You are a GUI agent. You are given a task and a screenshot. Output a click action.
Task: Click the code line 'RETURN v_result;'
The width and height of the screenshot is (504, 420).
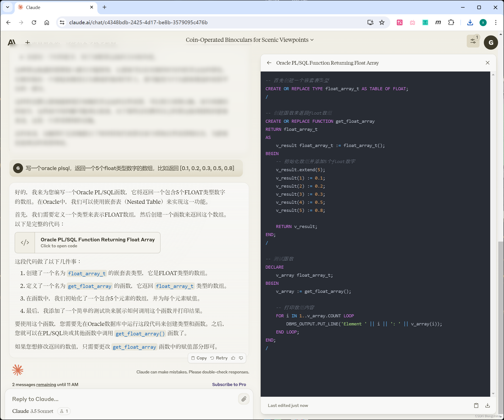297,226
